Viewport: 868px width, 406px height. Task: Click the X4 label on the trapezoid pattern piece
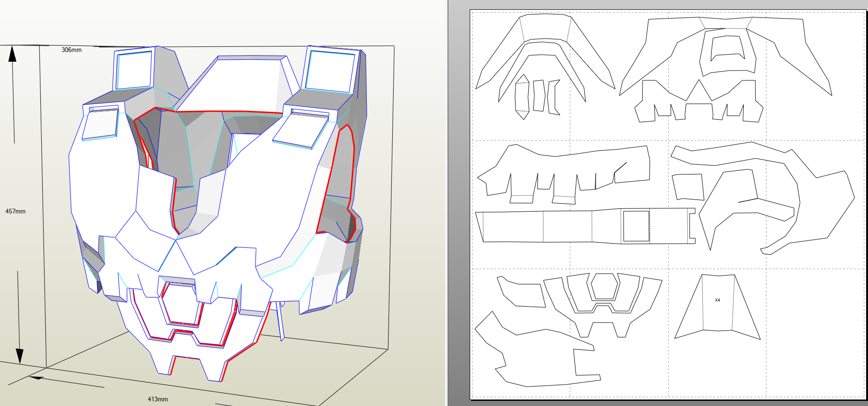717,300
